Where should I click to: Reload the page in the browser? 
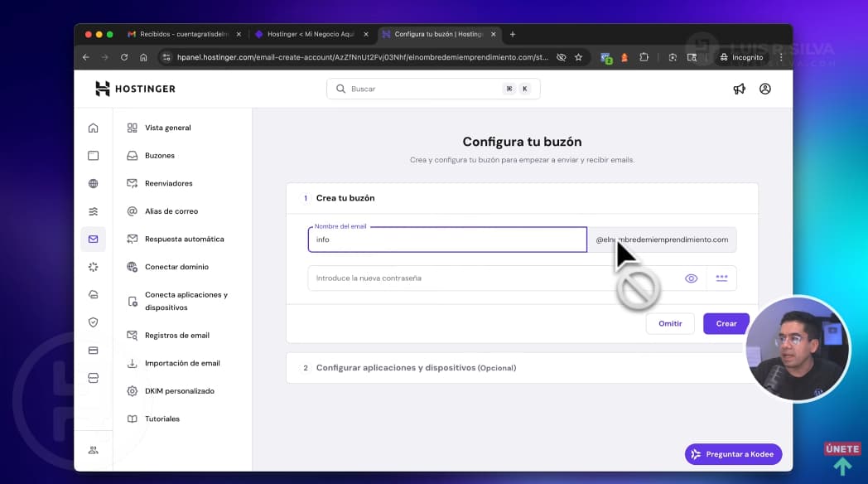tap(124, 57)
